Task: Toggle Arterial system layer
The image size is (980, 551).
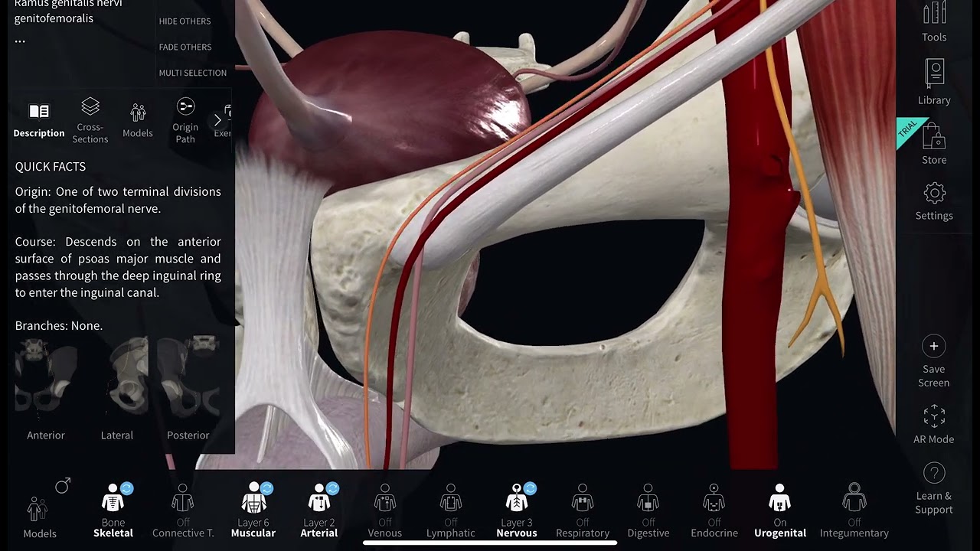Action: pos(319,510)
